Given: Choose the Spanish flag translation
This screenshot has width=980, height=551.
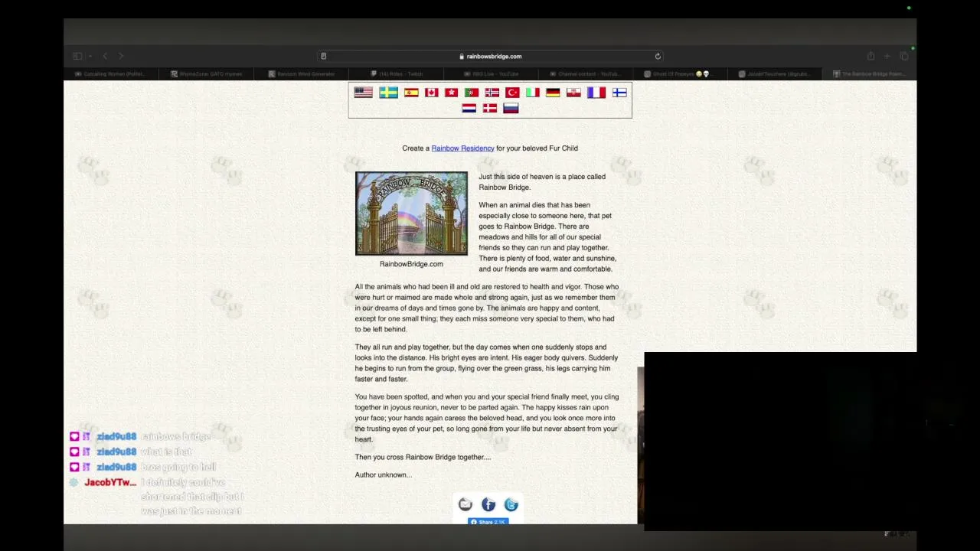Looking at the screenshot, I should 411,93.
